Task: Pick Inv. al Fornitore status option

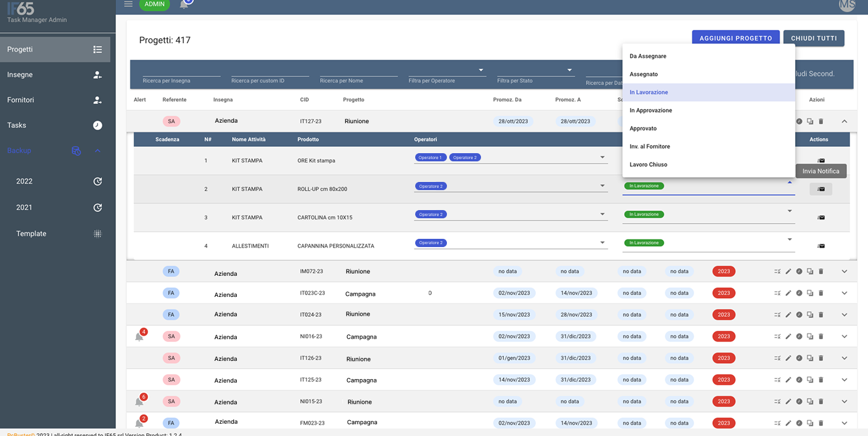Action: click(708, 147)
